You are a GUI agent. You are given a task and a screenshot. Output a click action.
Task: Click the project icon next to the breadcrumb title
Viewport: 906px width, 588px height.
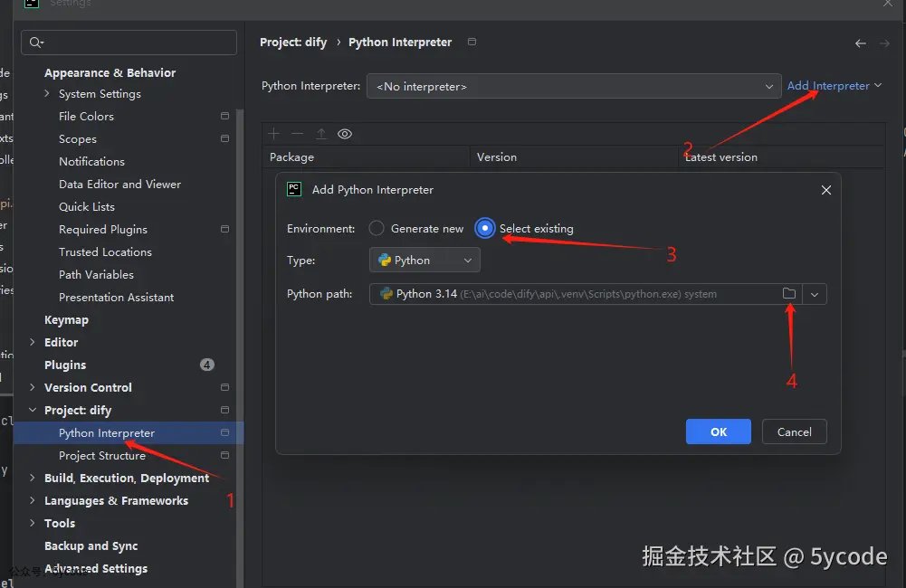[x=472, y=42]
